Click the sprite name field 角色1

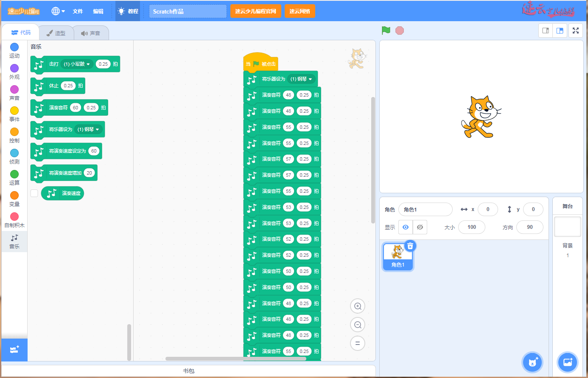pyautogui.click(x=425, y=209)
